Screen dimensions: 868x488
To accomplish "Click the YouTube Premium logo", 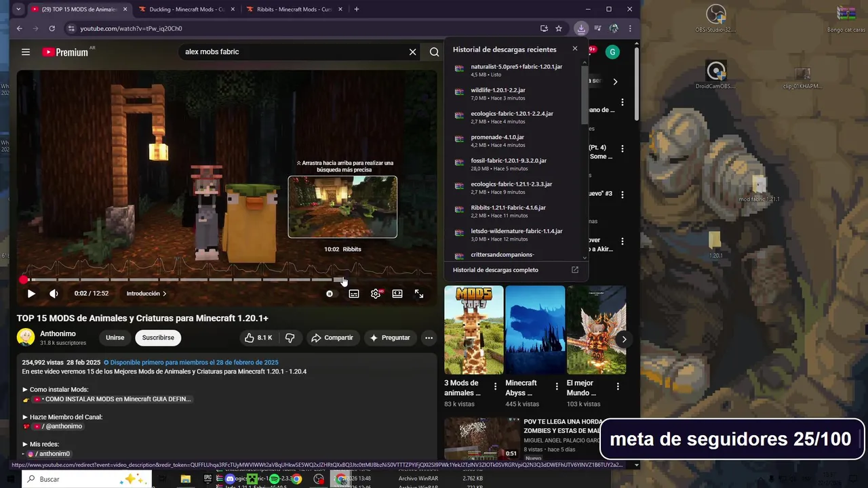I will (x=65, y=52).
